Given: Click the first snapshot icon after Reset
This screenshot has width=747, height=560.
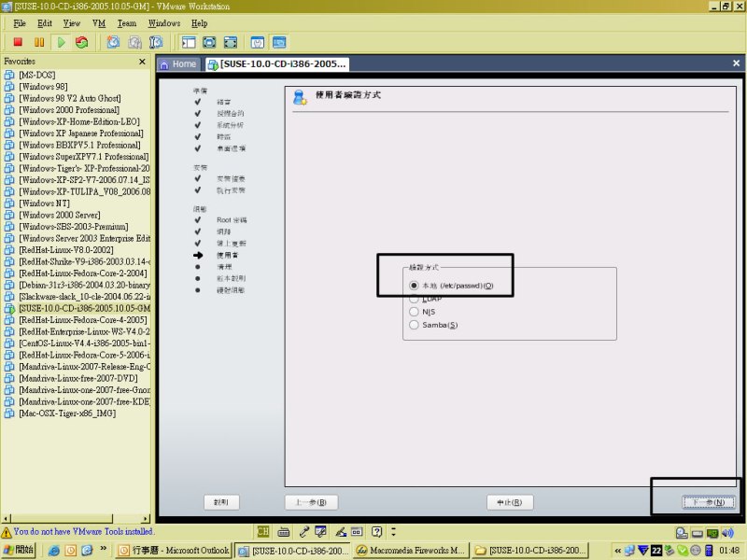Looking at the screenshot, I should tap(113, 42).
